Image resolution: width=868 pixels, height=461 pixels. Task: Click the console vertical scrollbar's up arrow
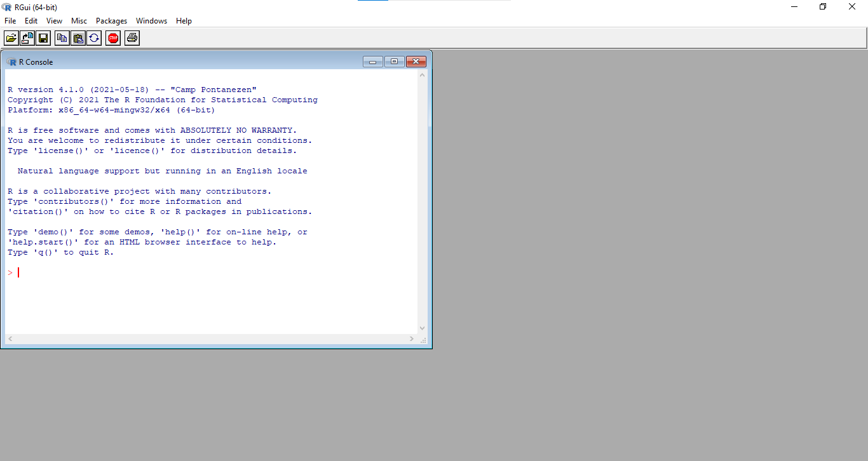coord(423,75)
